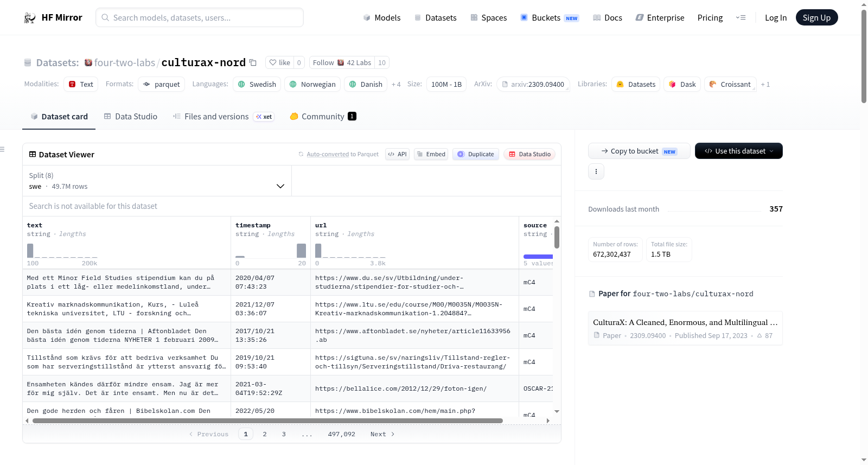Click the url column lengths histogram

(350, 251)
